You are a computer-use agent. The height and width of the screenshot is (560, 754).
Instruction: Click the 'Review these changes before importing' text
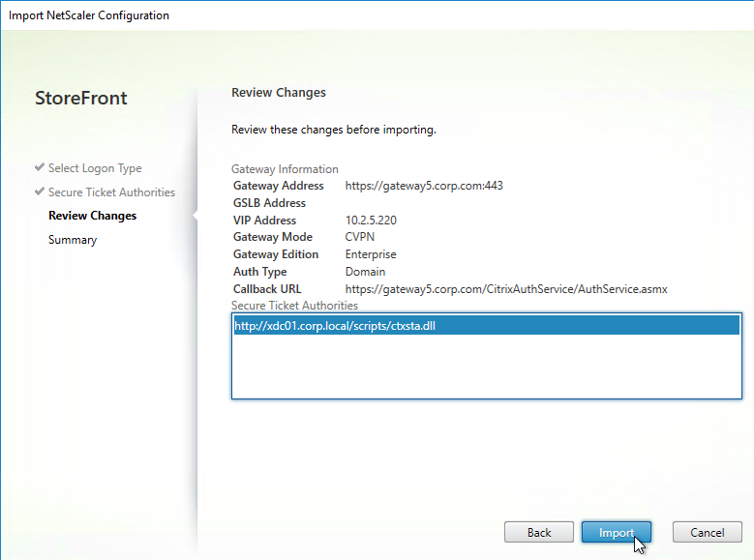pyautogui.click(x=334, y=130)
